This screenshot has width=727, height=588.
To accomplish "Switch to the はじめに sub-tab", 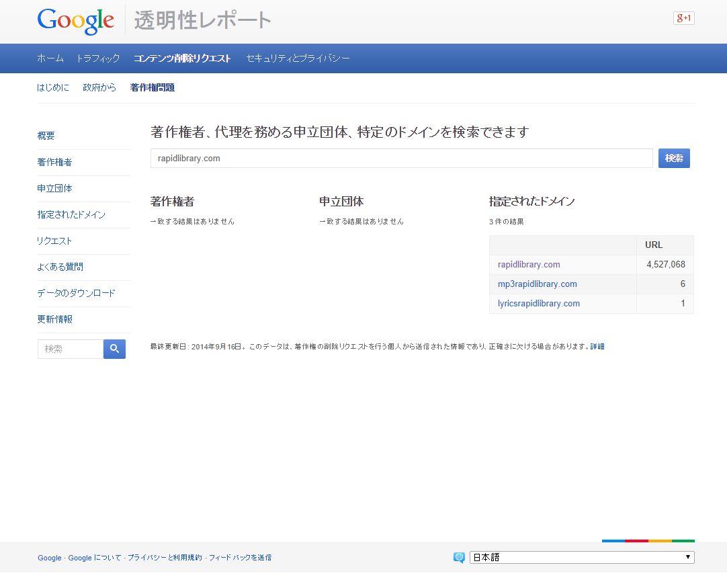I will [53, 87].
